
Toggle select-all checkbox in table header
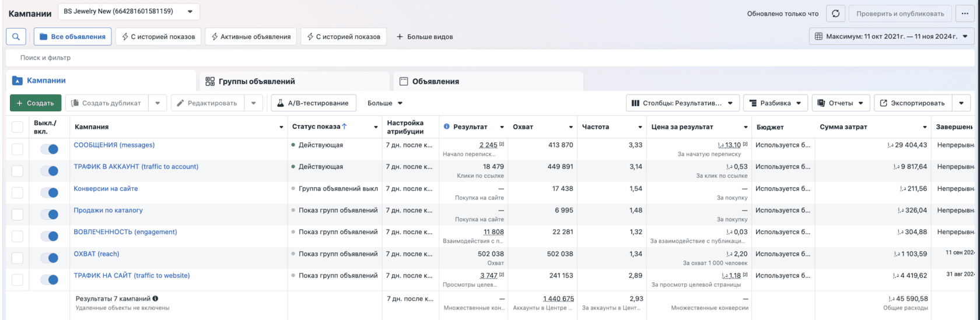pyautogui.click(x=17, y=127)
